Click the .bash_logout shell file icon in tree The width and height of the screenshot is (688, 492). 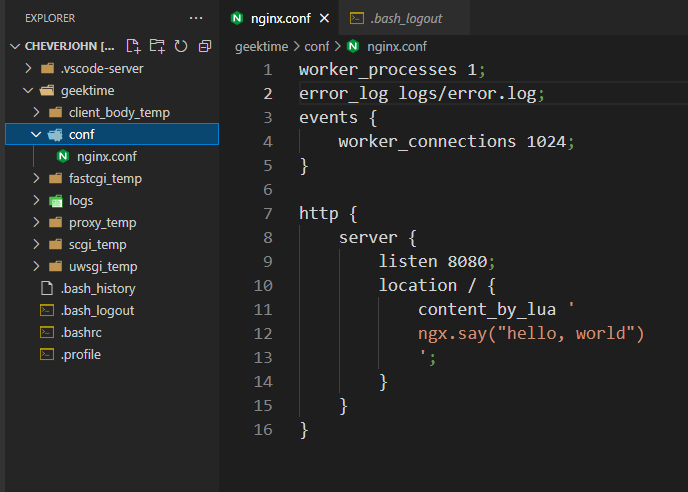click(x=47, y=310)
